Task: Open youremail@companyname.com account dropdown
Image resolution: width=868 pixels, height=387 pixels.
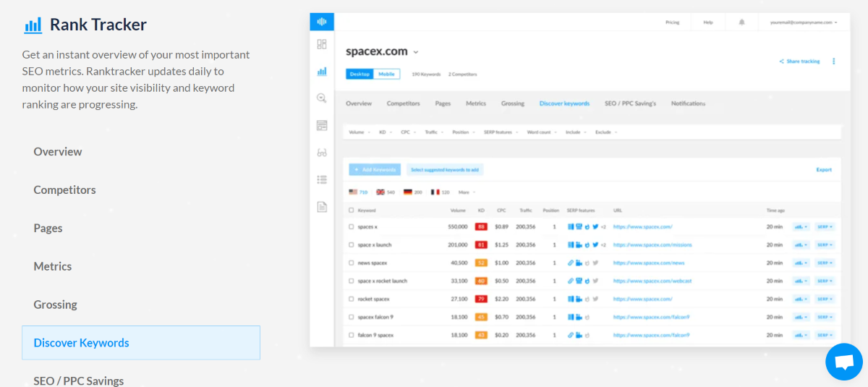Action: [x=803, y=22]
